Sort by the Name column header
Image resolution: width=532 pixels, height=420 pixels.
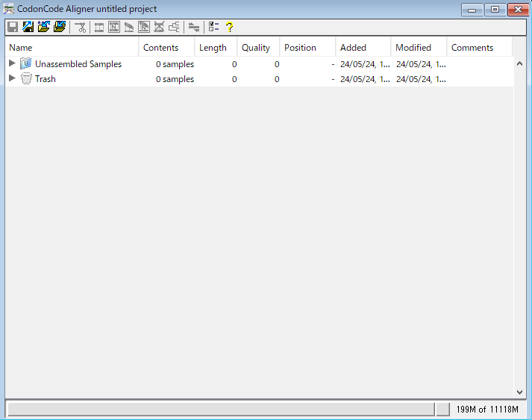coord(72,48)
